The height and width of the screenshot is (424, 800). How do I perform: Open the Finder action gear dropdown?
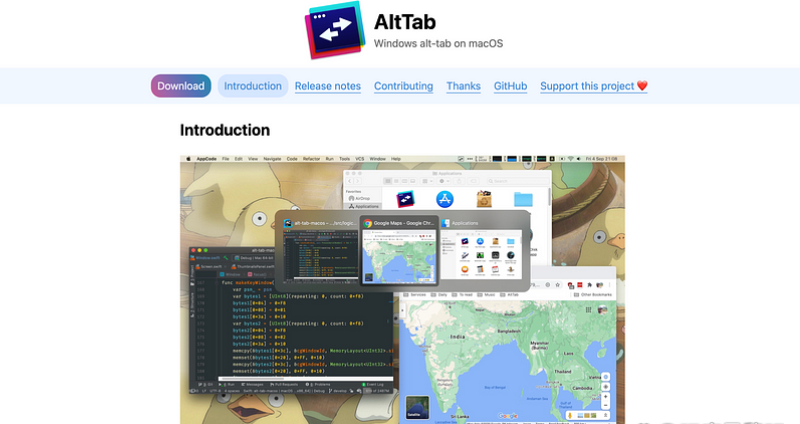pyautogui.click(x=444, y=181)
